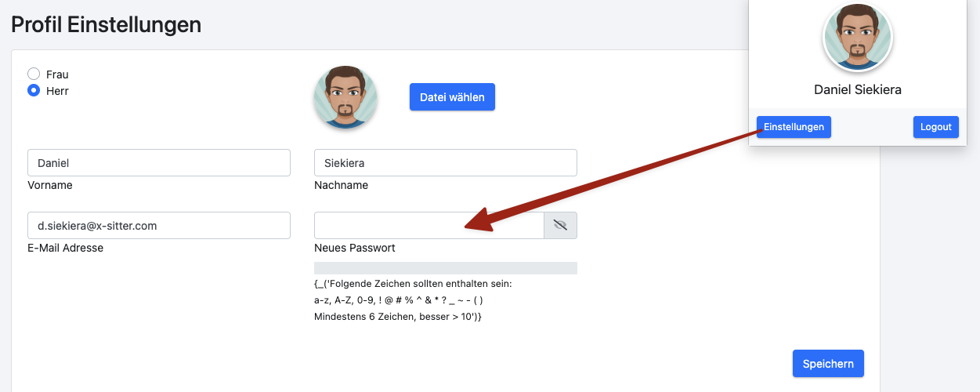Log out using the Logout button

click(936, 127)
